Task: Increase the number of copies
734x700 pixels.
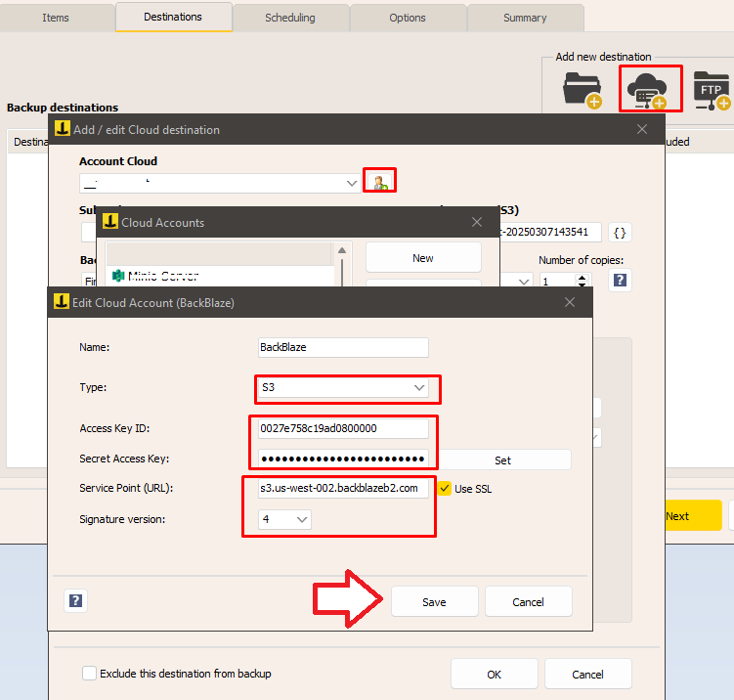Action: pos(582,278)
